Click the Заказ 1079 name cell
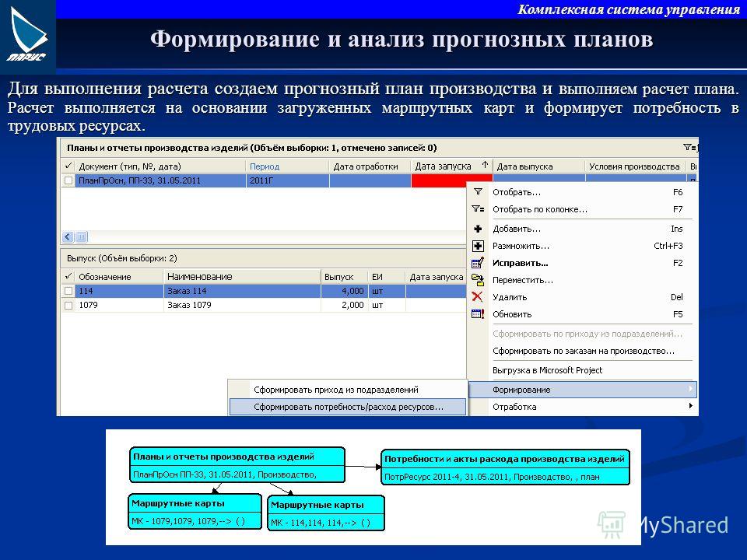 (x=242, y=305)
